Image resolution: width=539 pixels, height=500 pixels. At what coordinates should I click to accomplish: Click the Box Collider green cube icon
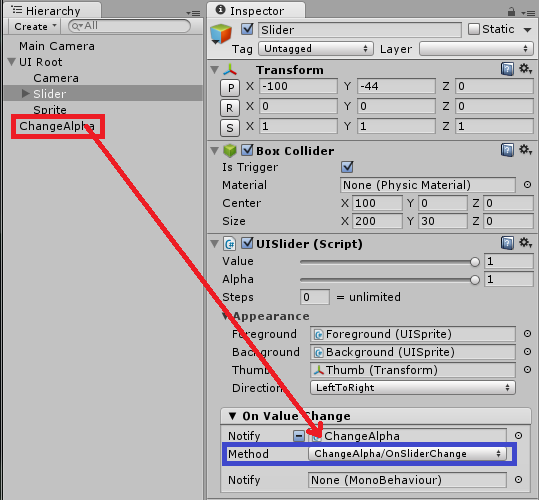[230, 151]
